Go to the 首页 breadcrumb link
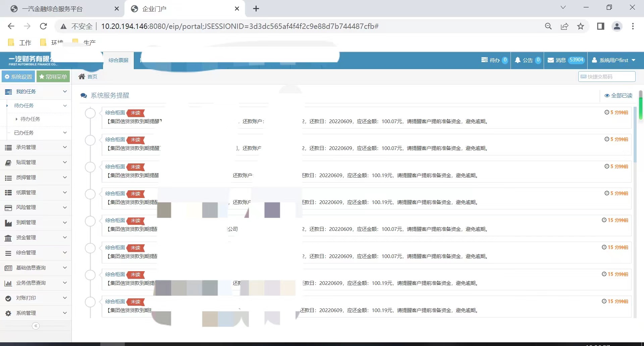 92,77
